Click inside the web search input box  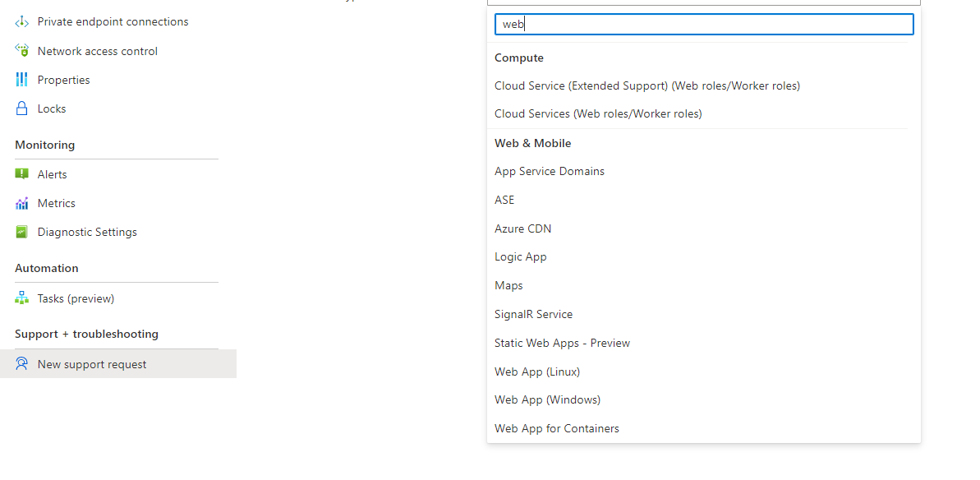point(703,24)
